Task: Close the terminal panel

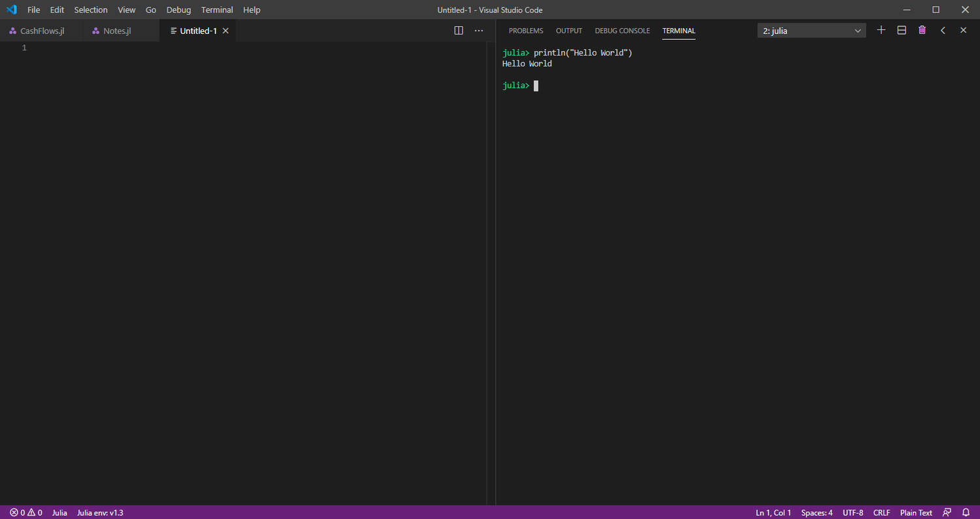Action: 963,30
